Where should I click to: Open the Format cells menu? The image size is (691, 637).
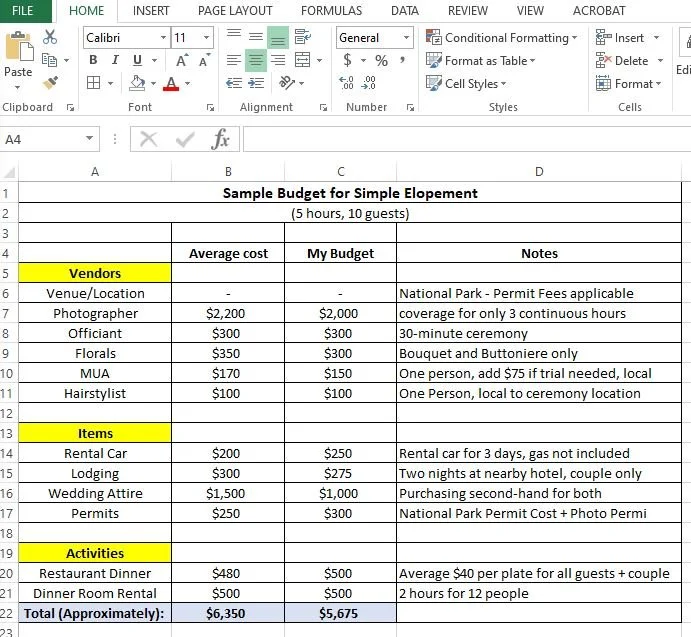(628, 83)
